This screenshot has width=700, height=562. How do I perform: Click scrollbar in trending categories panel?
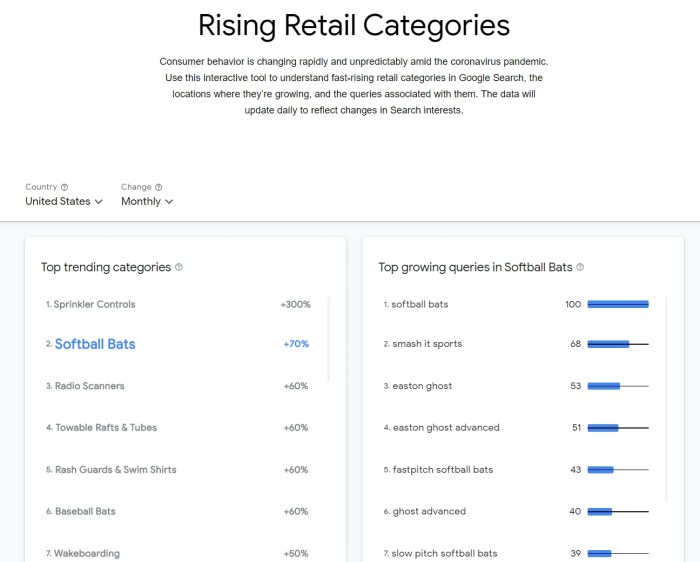329,338
